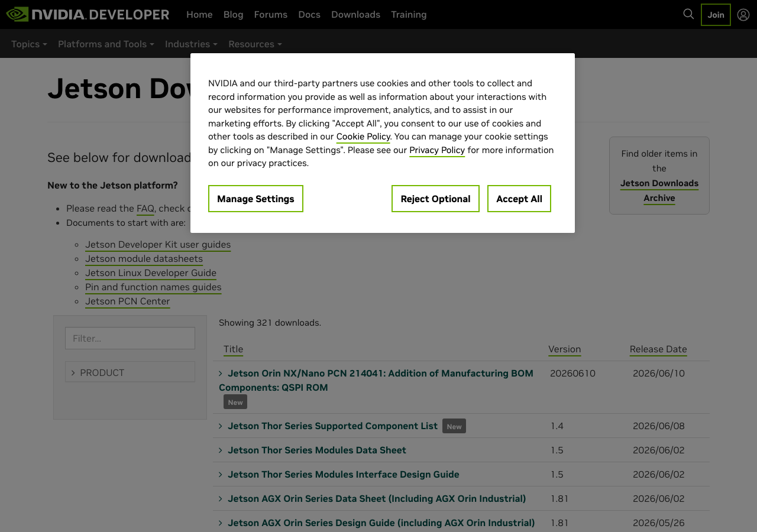Expand Jetson Orin NX/Nano PCN 214041 row
Image resolution: width=757 pixels, height=532 pixels.
point(376,380)
